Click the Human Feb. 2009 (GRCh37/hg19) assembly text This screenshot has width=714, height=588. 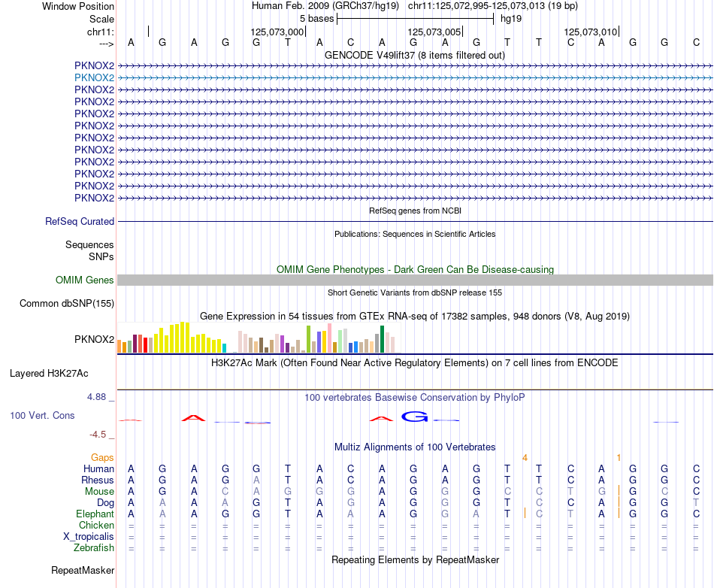pyautogui.click(x=325, y=6)
